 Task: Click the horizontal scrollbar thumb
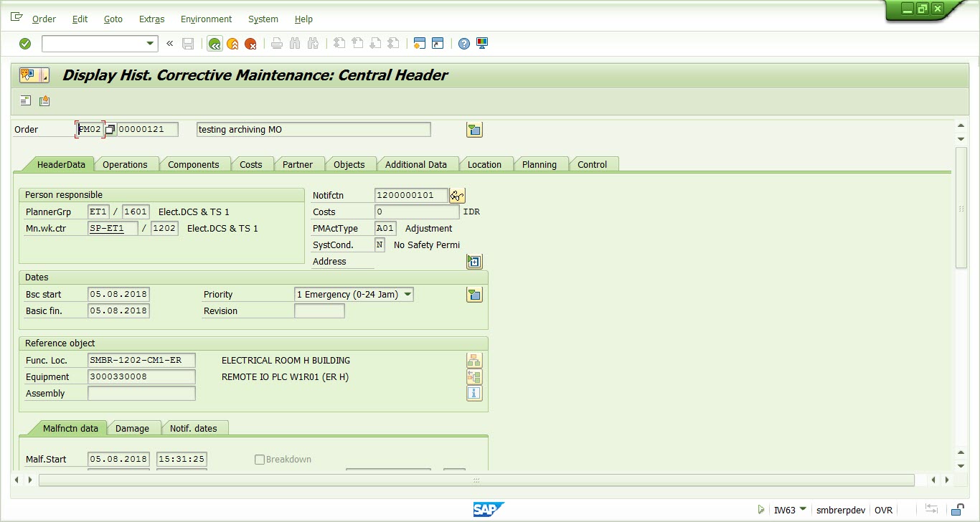(x=476, y=480)
